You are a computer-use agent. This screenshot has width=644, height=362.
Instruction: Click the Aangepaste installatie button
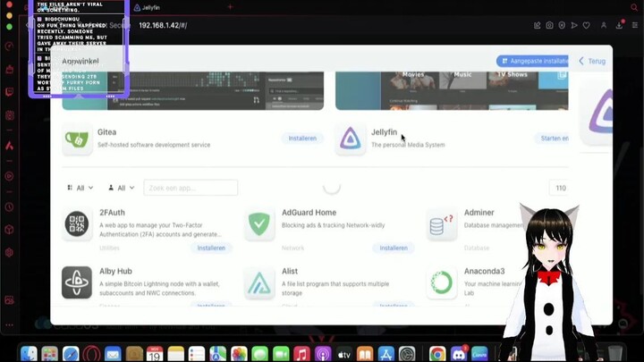pyautogui.click(x=532, y=61)
